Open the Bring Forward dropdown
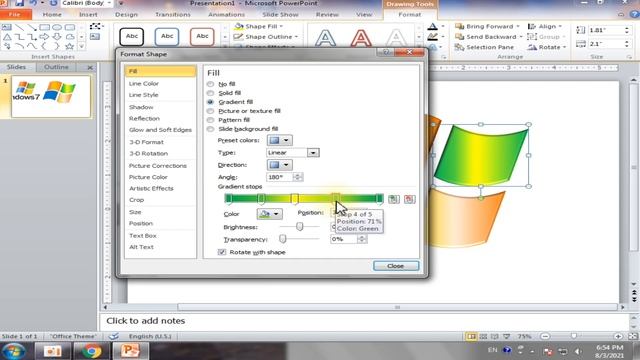This screenshot has height=360, width=640. point(518,27)
